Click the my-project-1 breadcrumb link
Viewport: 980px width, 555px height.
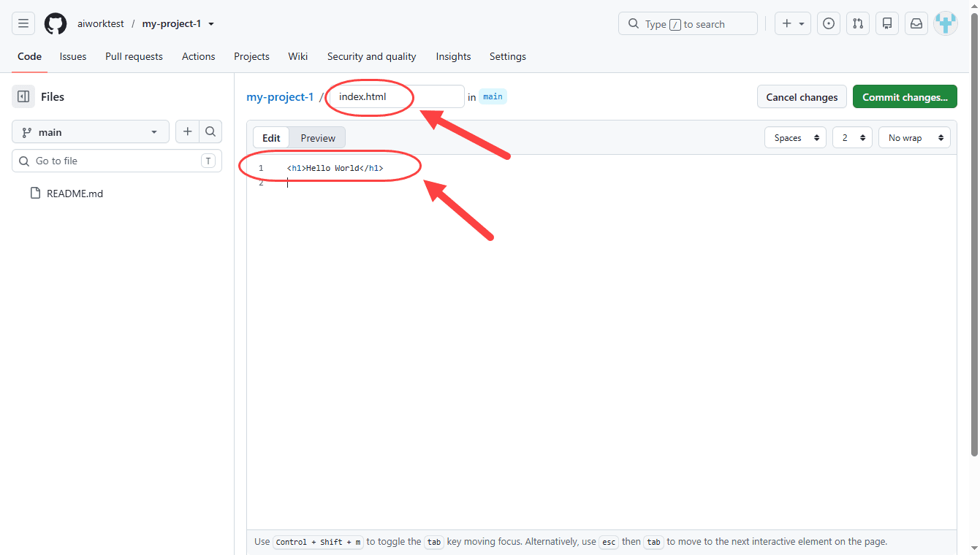pos(280,96)
